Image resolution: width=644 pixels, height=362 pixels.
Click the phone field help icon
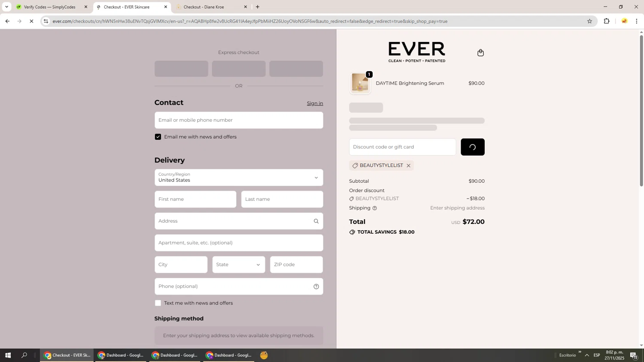(316, 287)
